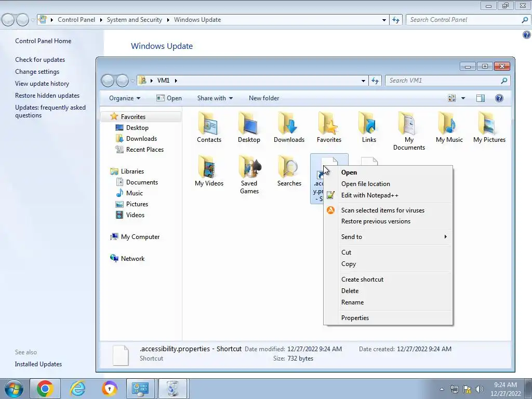532x399 pixels.
Task: Choose Cut from the context menu
Action: pyautogui.click(x=388, y=252)
